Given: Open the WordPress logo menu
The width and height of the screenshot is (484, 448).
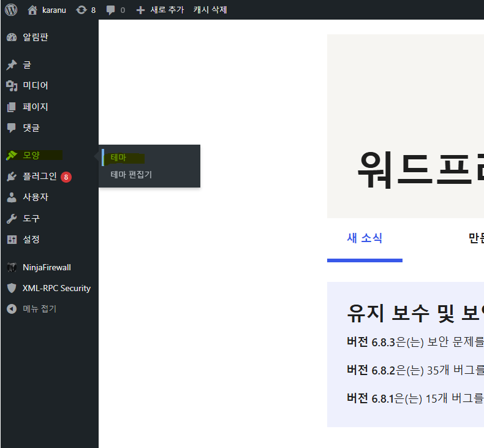Looking at the screenshot, I should (11, 10).
